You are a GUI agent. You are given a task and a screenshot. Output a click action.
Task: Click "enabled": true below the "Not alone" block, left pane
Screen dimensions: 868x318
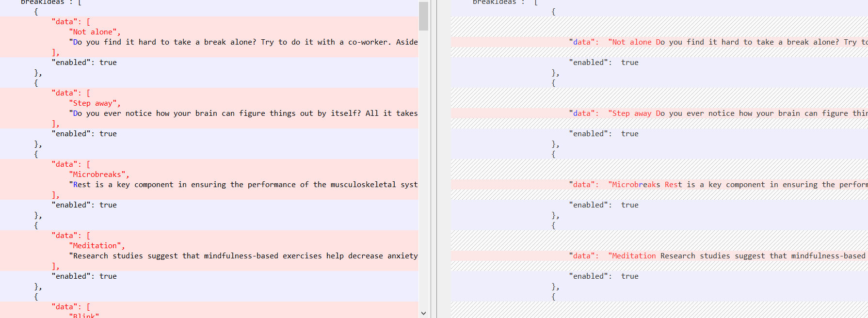84,63
